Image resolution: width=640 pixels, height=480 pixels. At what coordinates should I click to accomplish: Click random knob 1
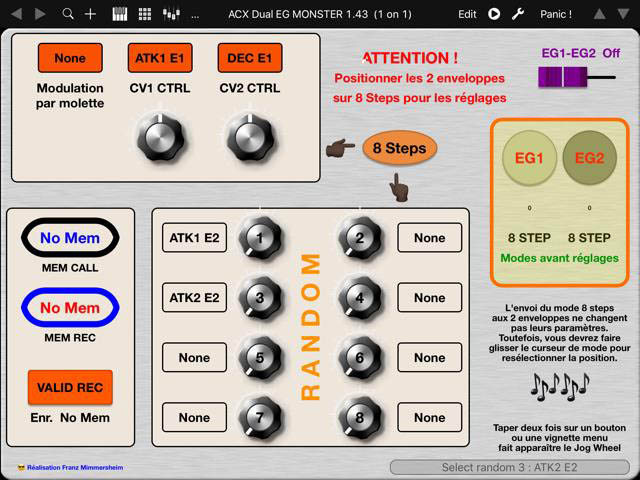pyautogui.click(x=260, y=238)
